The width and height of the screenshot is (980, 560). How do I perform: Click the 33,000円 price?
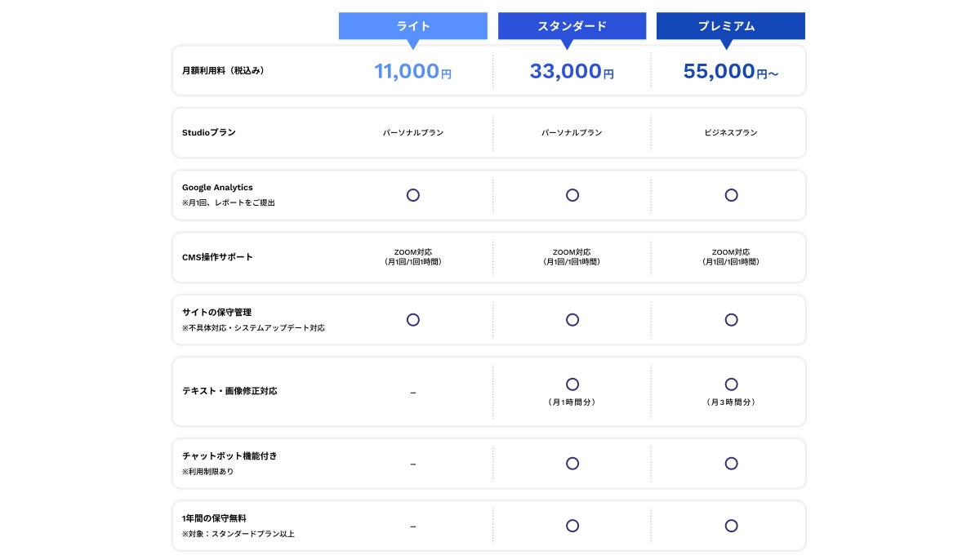pyautogui.click(x=572, y=72)
